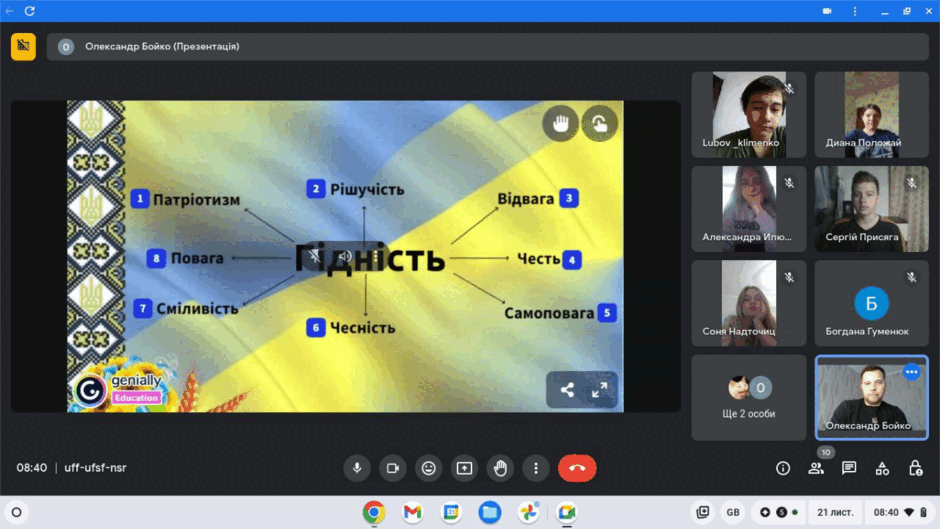Click marker 5 next to Самоповага
The height and width of the screenshot is (529, 940).
coord(607,312)
